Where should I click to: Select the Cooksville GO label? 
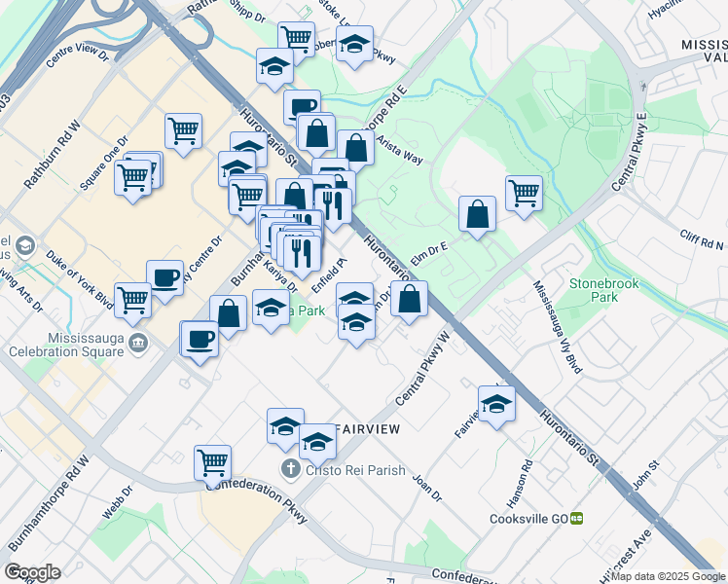tap(528, 519)
